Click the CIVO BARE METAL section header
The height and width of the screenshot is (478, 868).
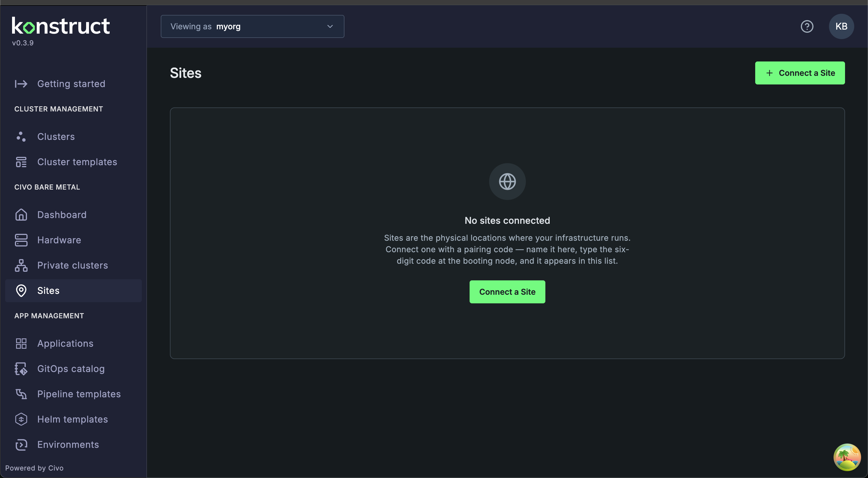(47, 187)
